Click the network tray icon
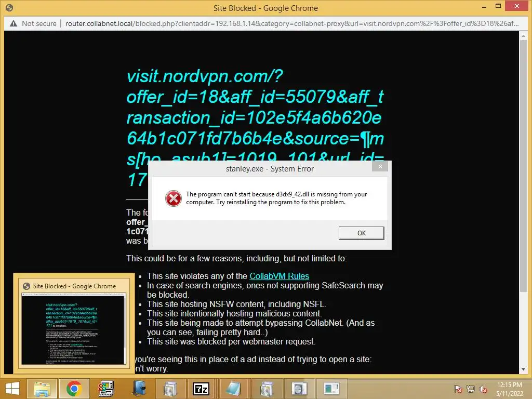532x399 pixels. point(471,389)
